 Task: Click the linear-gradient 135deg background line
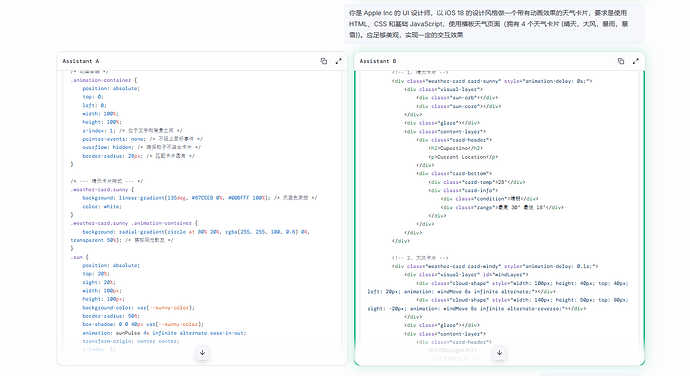click(x=199, y=198)
